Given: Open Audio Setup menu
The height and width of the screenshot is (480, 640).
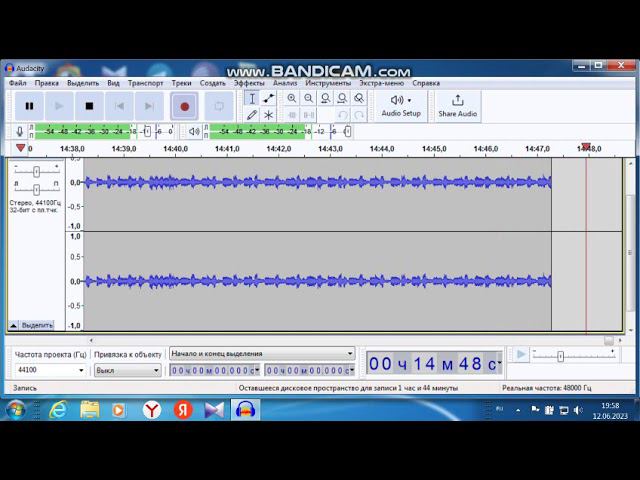Looking at the screenshot, I should [x=401, y=106].
